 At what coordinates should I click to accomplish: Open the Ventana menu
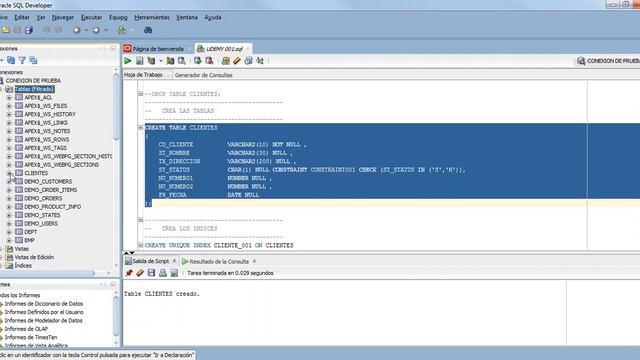tap(187, 18)
